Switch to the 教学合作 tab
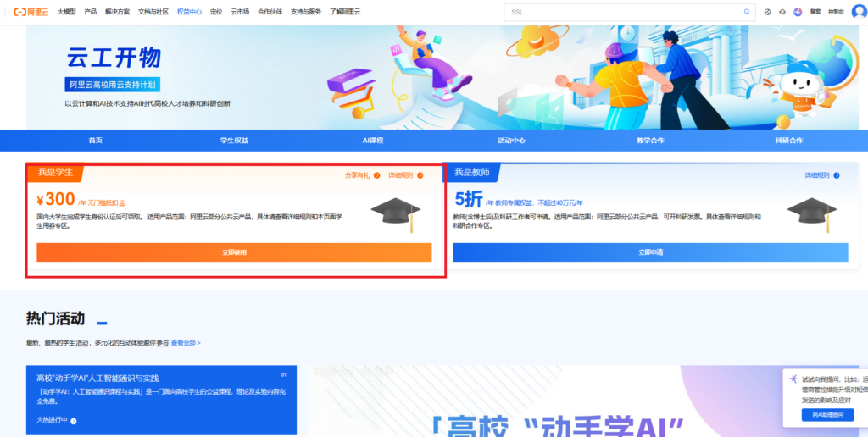The height and width of the screenshot is (437, 868). [x=650, y=141]
